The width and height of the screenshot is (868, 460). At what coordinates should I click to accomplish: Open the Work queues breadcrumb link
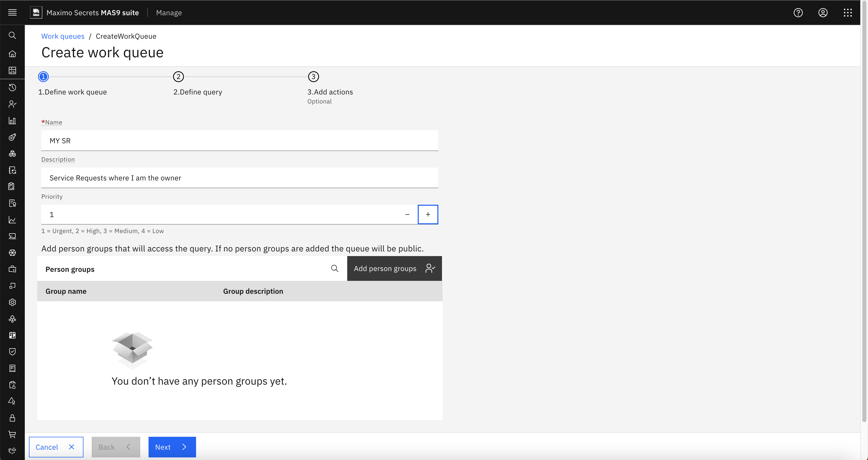[63, 36]
